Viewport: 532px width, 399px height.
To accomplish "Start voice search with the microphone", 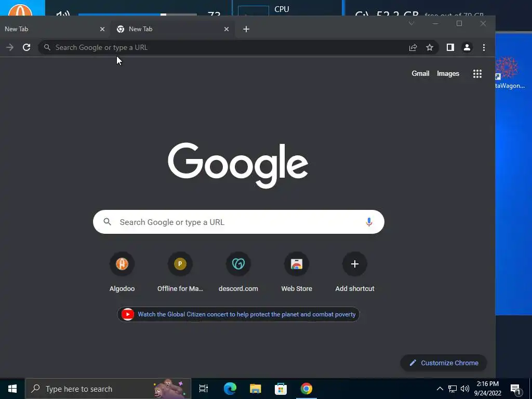I will click(x=369, y=222).
